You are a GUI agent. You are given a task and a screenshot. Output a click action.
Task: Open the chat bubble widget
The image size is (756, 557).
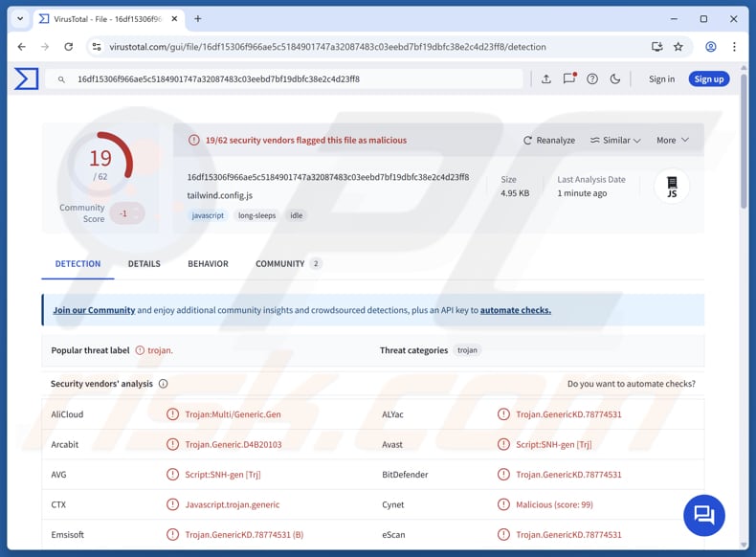click(703, 516)
